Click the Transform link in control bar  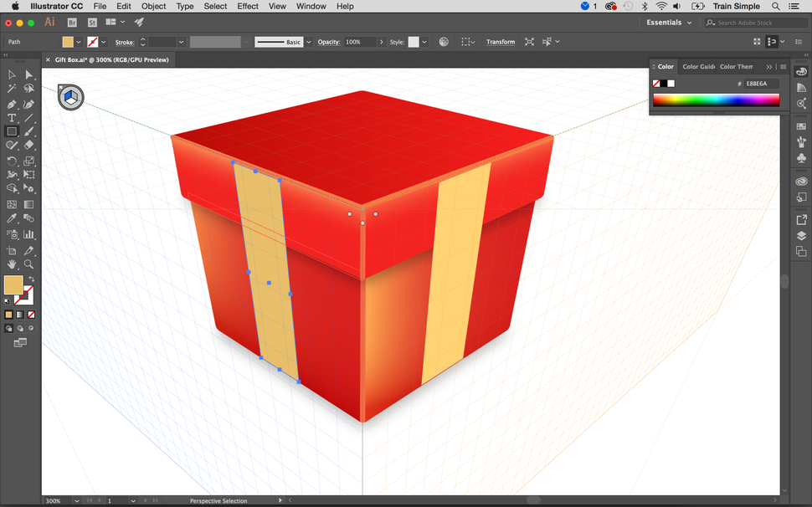[500, 41]
